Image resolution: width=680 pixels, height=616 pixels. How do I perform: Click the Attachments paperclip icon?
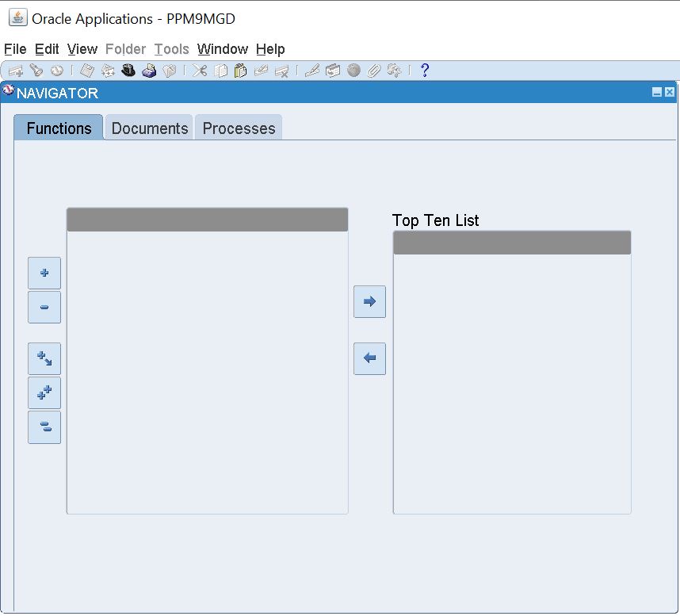coord(373,71)
